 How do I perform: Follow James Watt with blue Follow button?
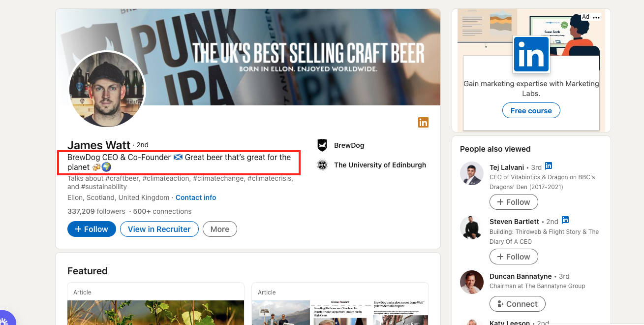click(x=92, y=229)
